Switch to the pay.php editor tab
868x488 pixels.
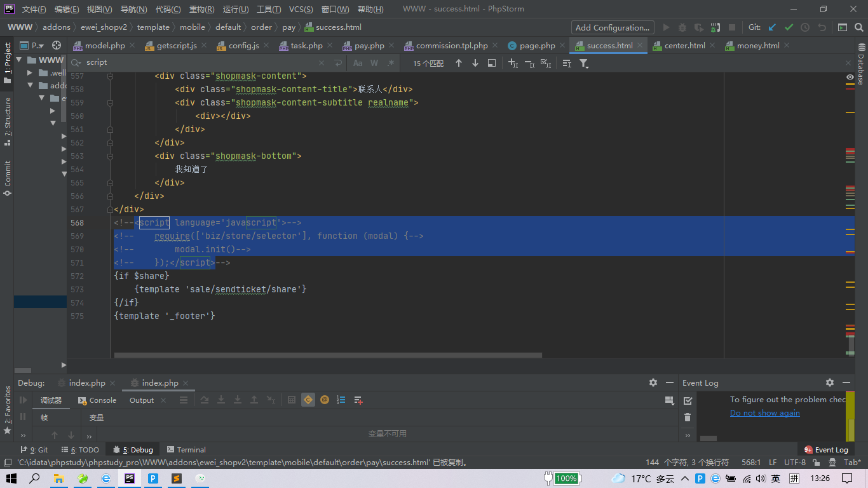point(369,45)
